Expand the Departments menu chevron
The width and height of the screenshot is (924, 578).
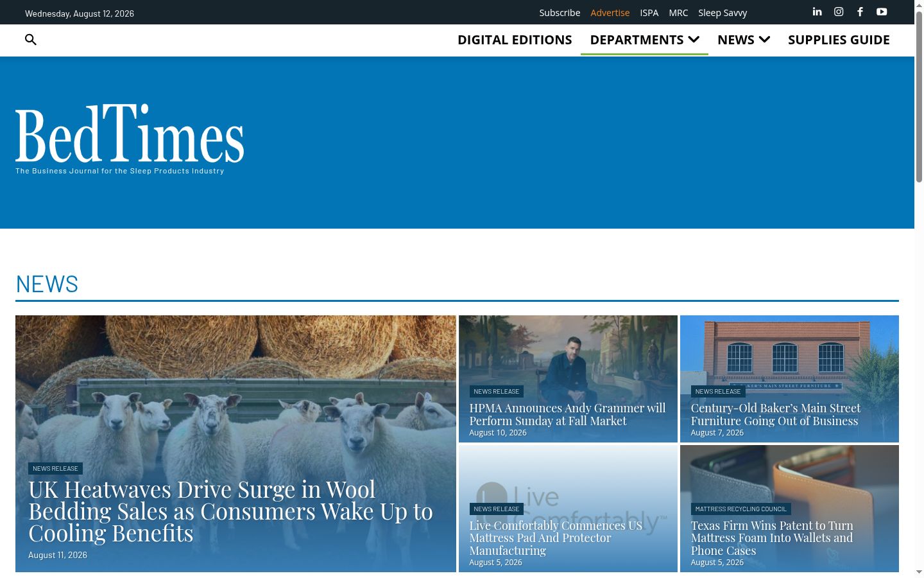(x=694, y=39)
